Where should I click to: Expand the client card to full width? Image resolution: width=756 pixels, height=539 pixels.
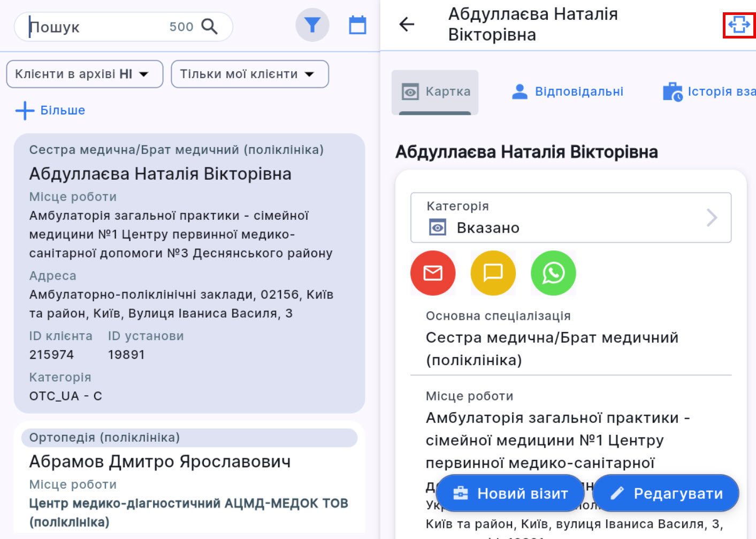tap(738, 25)
